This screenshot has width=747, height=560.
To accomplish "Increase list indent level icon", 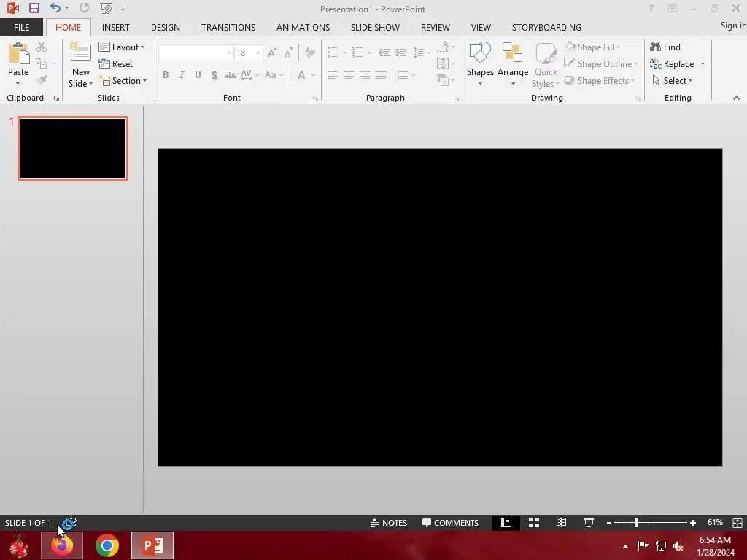I will pyautogui.click(x=400, y=52).
